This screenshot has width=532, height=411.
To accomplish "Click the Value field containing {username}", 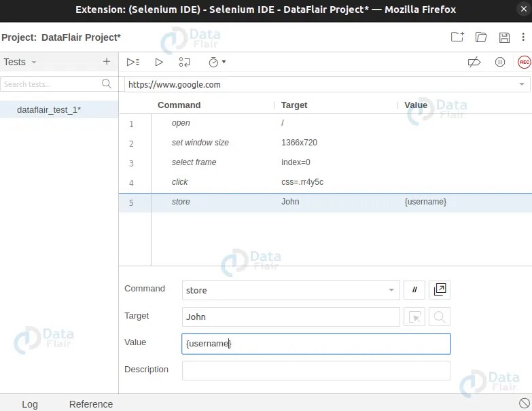I will pyautogui.click(x=316, y=344).
